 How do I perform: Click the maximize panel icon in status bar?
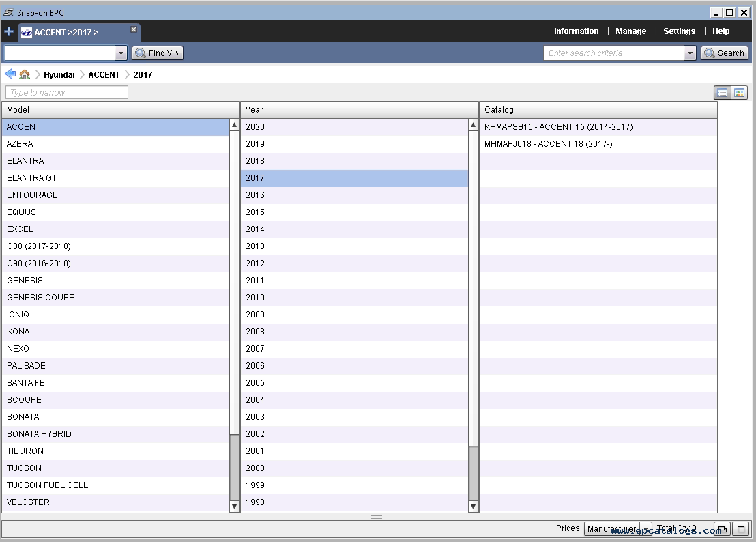[740, 529]
